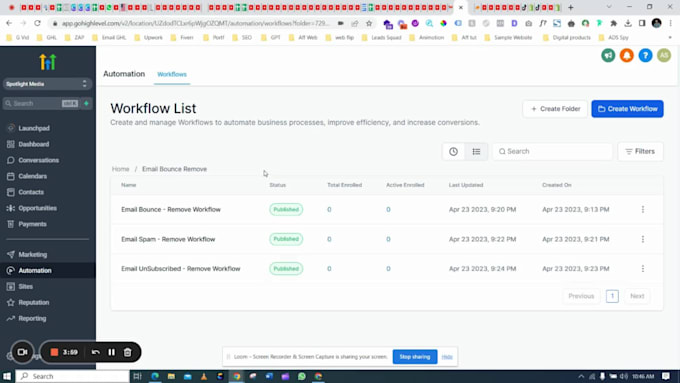
Task: Open Marketing in the sidebar
Action: 33,255
